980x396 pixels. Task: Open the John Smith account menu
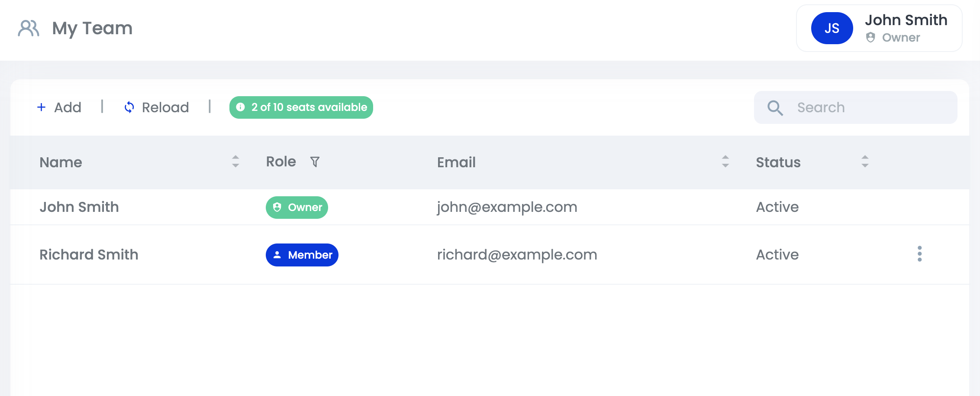(879, 28)
